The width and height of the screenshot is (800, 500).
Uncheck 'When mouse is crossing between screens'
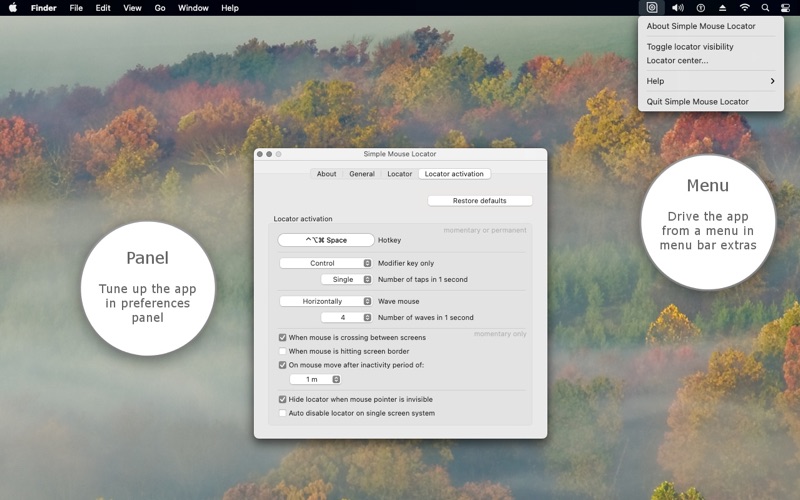[x=283, y=338]
